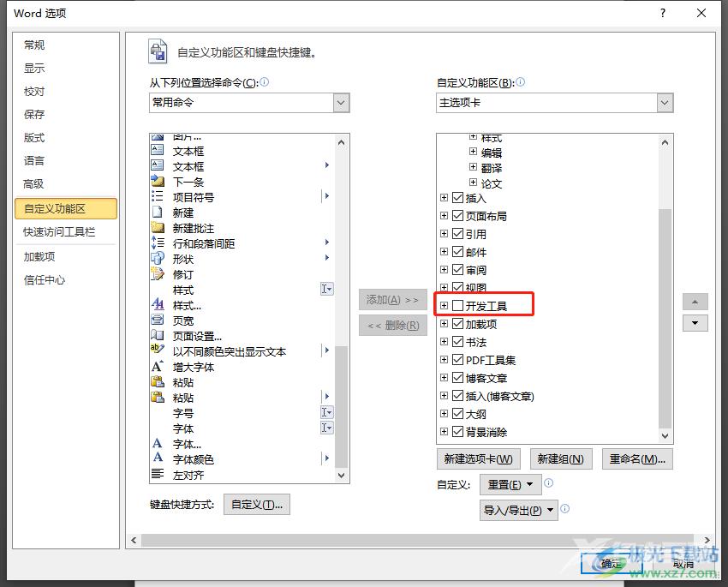This screenshot has width=728, height=587.
Task: Select the 新建批注 comment icon
Action: pos(158,227)
